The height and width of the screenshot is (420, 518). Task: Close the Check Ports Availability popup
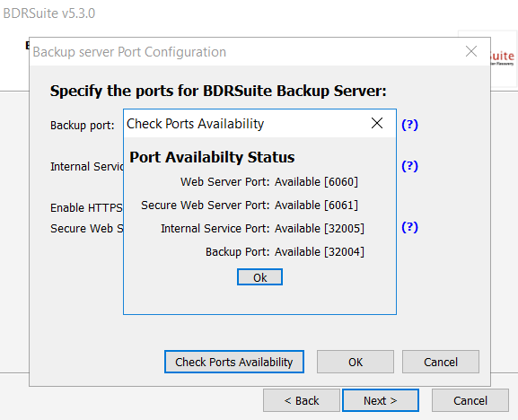coord(377,123)
